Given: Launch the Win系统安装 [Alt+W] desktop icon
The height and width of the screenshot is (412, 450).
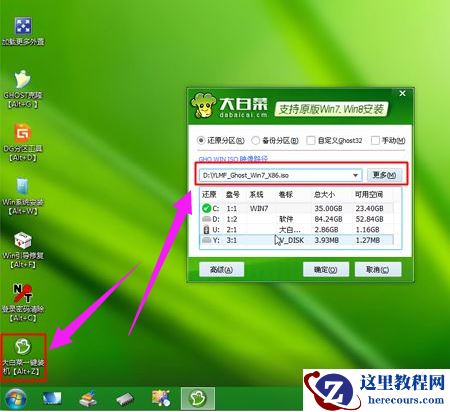Looking at the screenshot, I should pos(23,196).
